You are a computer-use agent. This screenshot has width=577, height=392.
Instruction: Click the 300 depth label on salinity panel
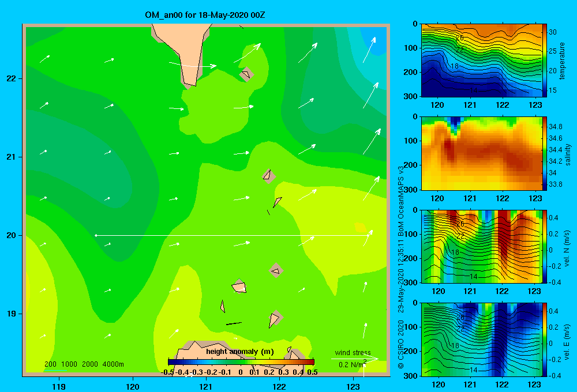pos(411,190)
